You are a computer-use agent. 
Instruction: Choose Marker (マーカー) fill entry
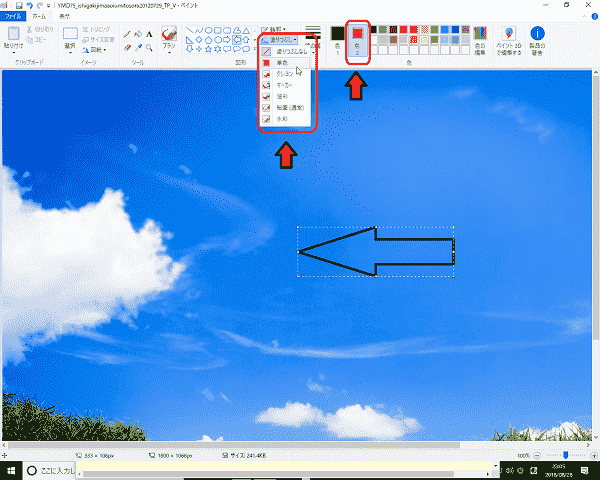pyautogui.click(x=285, y=85)
